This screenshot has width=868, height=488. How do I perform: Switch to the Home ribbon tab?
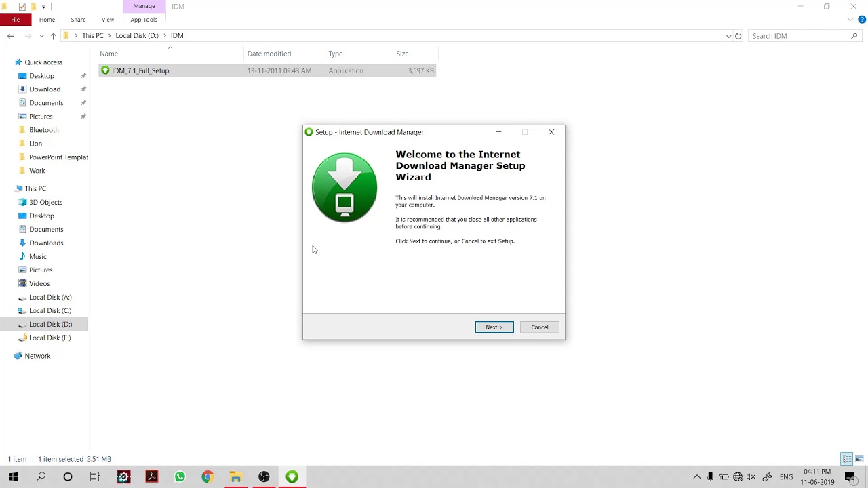coord(47,20)
